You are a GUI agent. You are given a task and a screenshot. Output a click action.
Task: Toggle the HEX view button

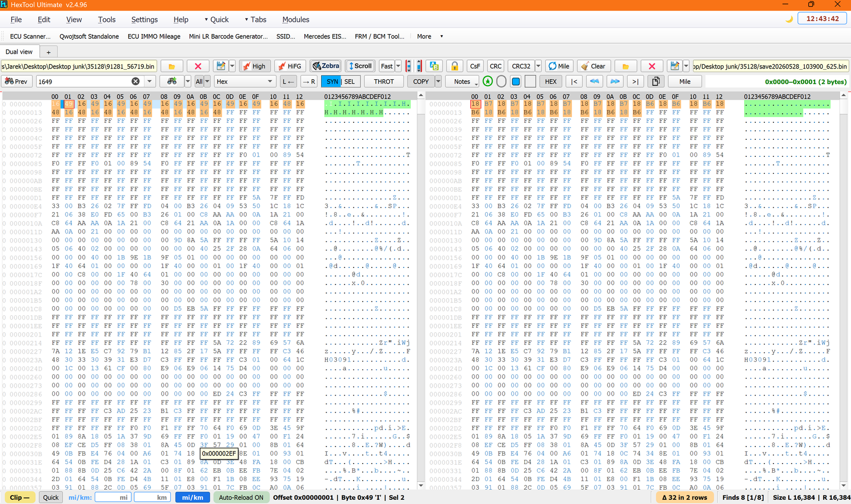tap(551, 81)
